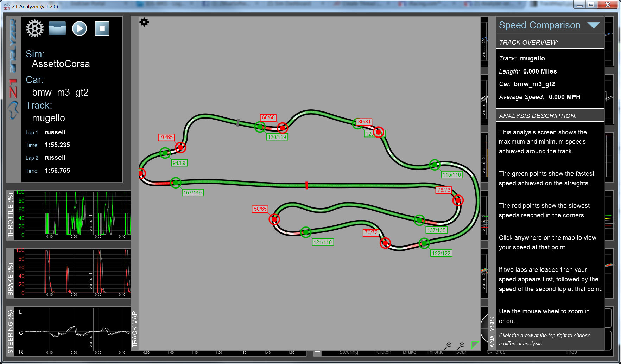Start lap playback with play button
Viewport: 621px width, 364px height.
click(80, 28)
